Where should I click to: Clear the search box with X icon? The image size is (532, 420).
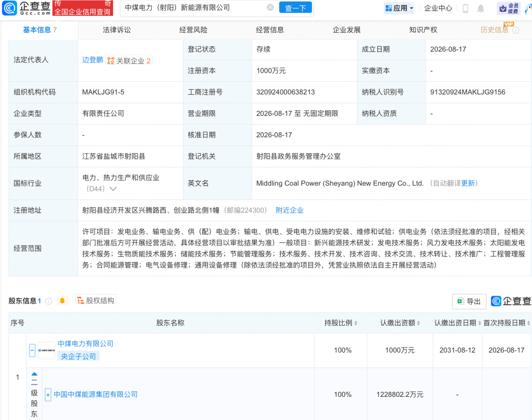pos(270,7)
